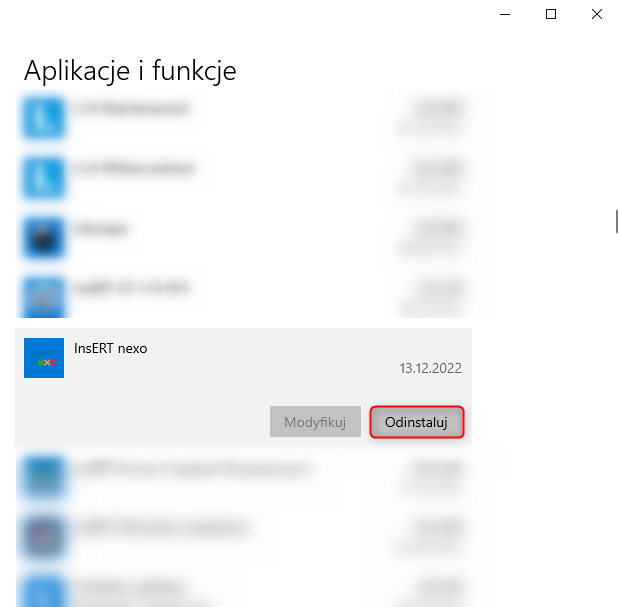
Task: Click the greyed-out Modyfikuj button
Action: [x=315, y=422]
